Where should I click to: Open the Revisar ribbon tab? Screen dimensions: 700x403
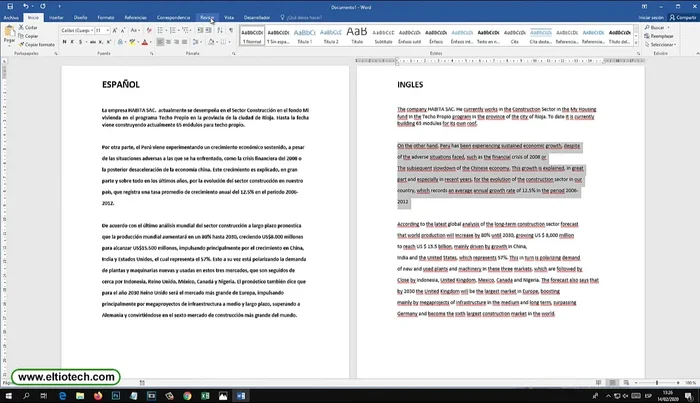(206, 17)
